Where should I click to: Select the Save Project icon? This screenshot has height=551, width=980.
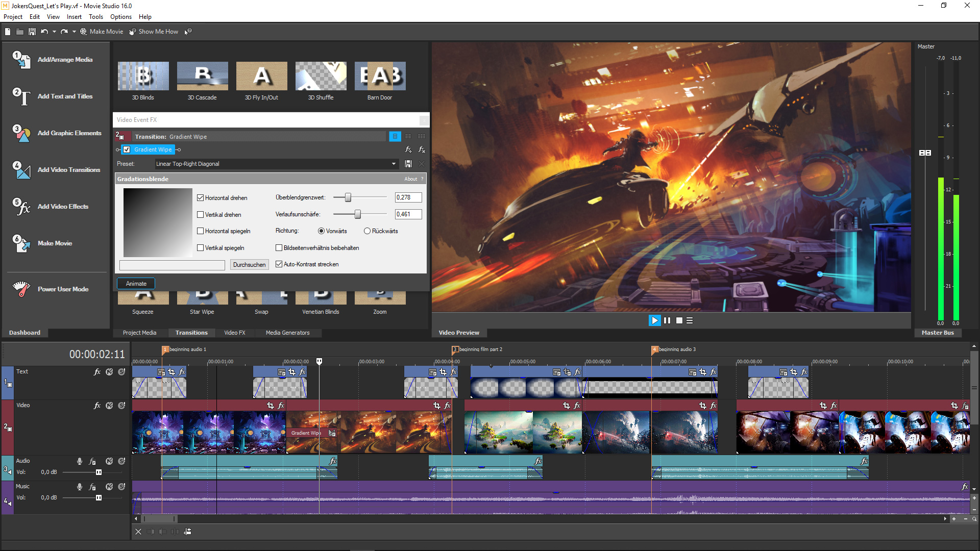click(32, 32)
